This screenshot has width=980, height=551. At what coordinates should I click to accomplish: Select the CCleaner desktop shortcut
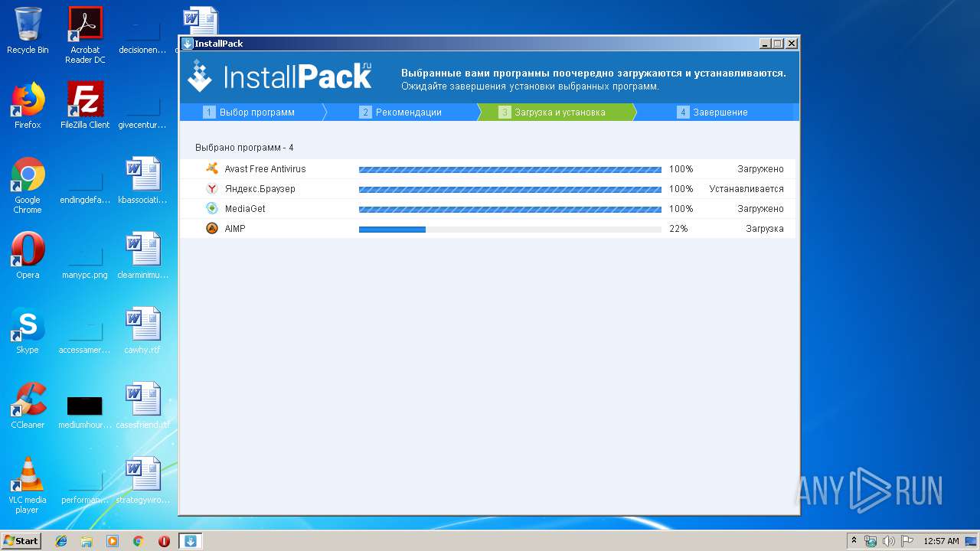(x=28, y=406)
